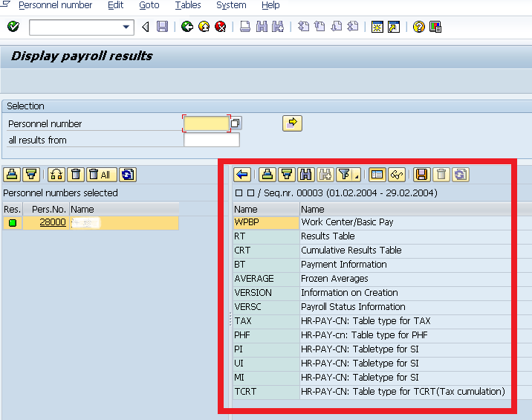This screenshot has height=420, width=532.
Task: Click the Find binoculars icon in results panel
Action: (x=306, y=175)
